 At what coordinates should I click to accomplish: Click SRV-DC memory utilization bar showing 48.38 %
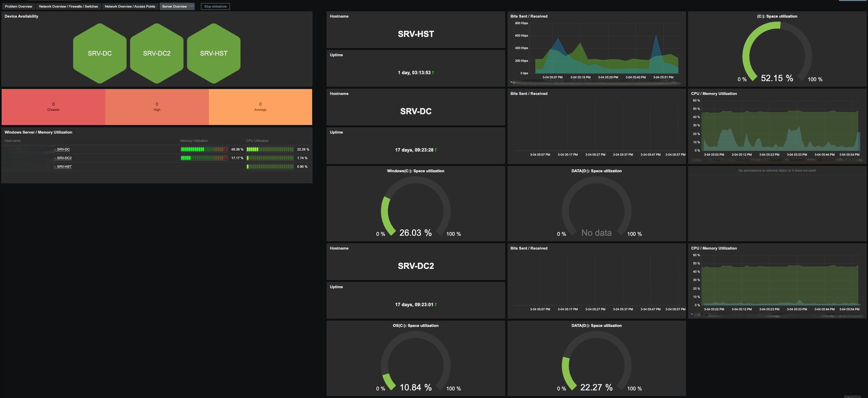[204, 150]
